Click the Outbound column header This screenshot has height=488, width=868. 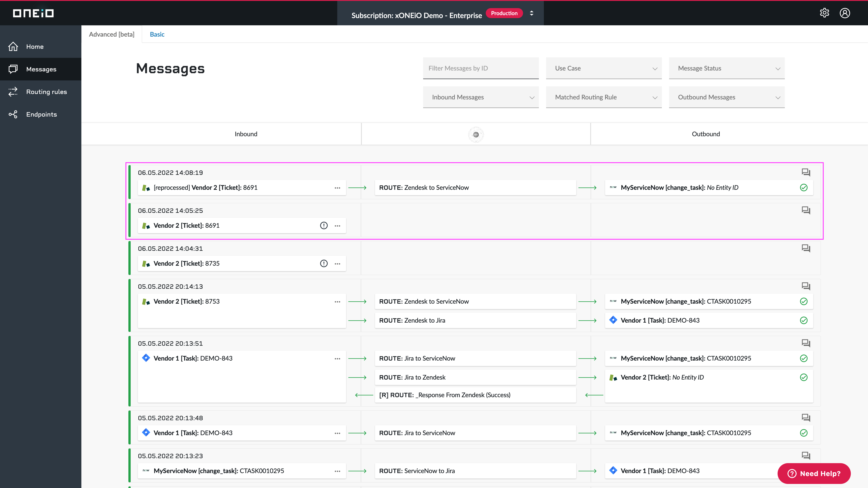[705, 134]
